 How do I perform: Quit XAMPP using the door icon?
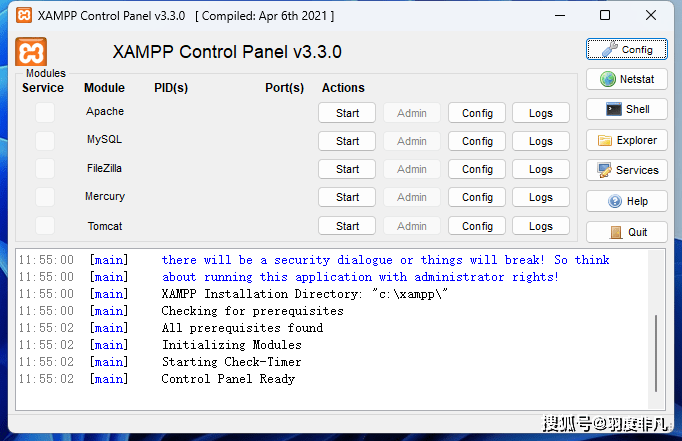coord(626,232)
